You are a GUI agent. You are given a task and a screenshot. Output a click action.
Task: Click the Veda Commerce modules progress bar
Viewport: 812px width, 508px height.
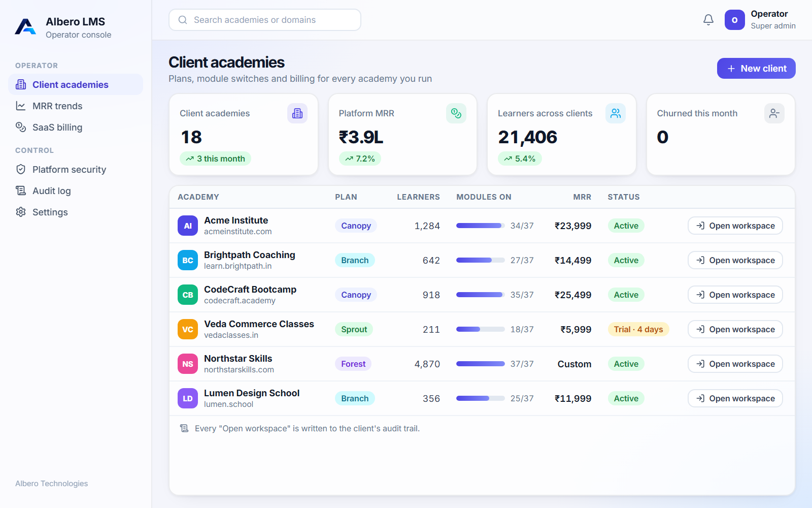481,329
